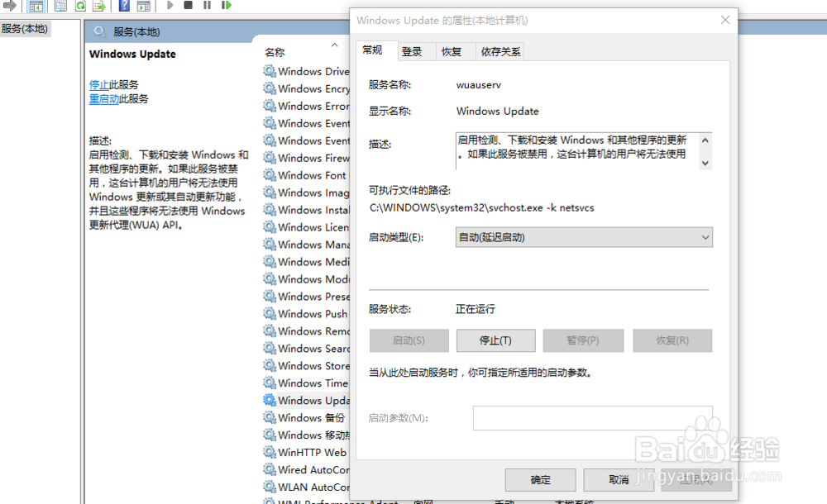The height and width of the screenshot is (504, 827).
Task: Close the Windows Update properties dialog
Action: click(725, 20)
